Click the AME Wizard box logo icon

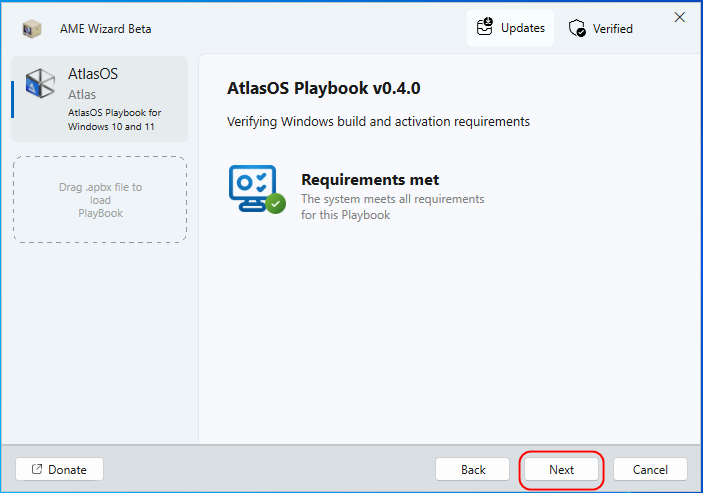(32, 29)
